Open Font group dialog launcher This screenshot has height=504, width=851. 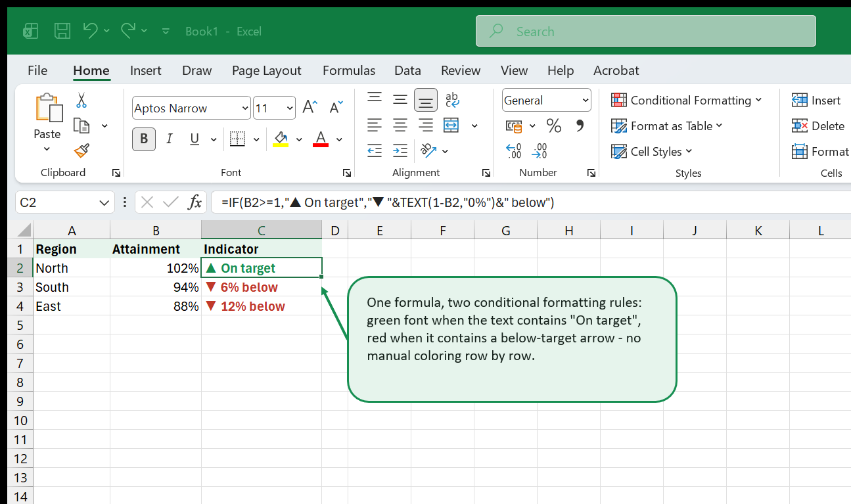347,173
